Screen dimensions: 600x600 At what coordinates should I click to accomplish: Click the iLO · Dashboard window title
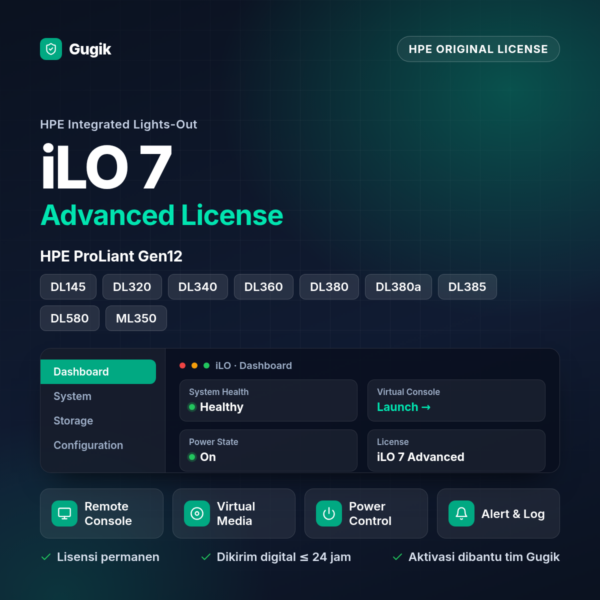coord(253,365)
